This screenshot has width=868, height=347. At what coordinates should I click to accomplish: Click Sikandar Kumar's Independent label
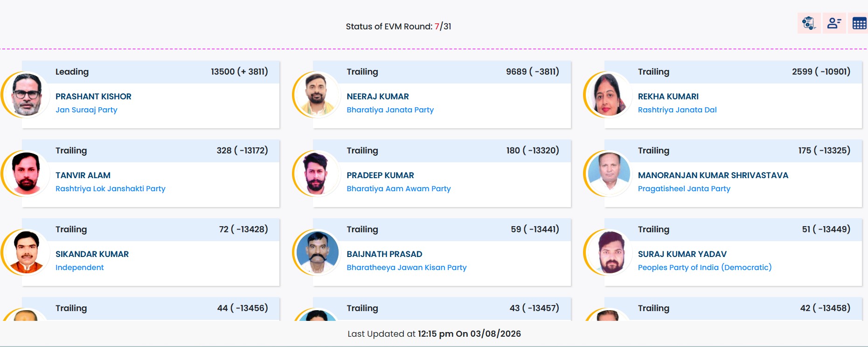click(80, 268)
